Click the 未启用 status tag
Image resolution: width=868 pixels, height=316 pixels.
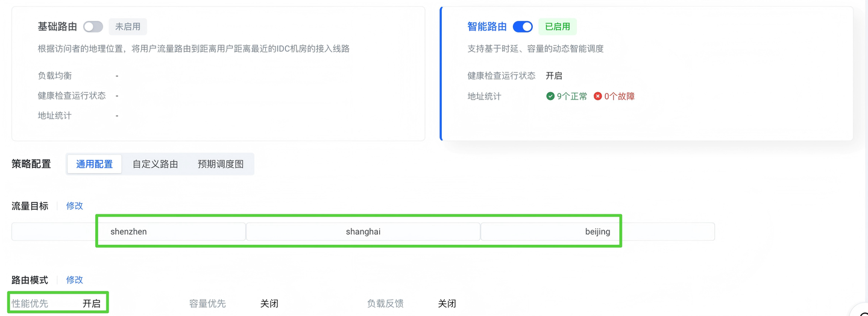click(128, 27)
